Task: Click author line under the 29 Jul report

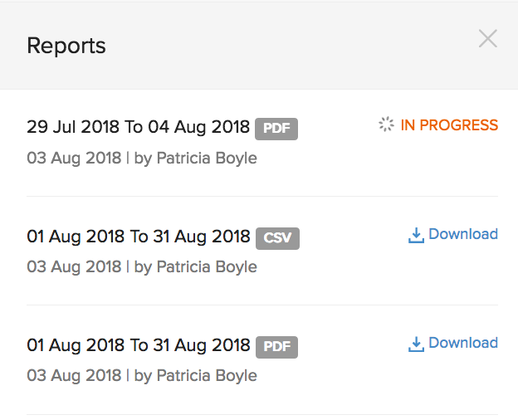Action: (x=142, y=158)
